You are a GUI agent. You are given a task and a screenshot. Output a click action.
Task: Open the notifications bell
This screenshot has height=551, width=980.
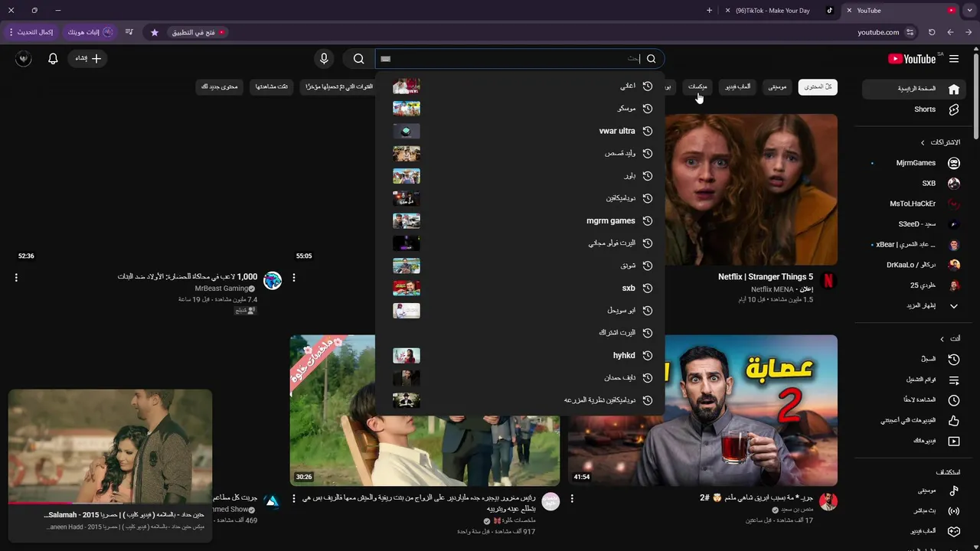(53, 59)
